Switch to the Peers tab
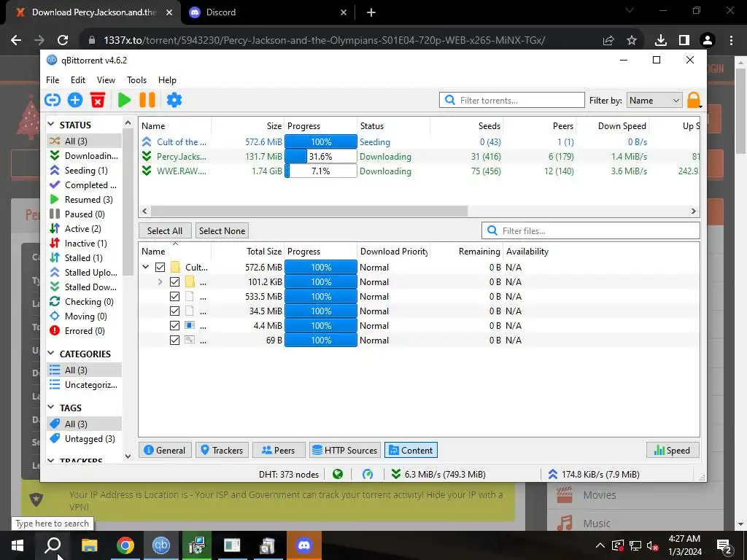This screenshot has height=560, width=747. [x=279, y=450]
